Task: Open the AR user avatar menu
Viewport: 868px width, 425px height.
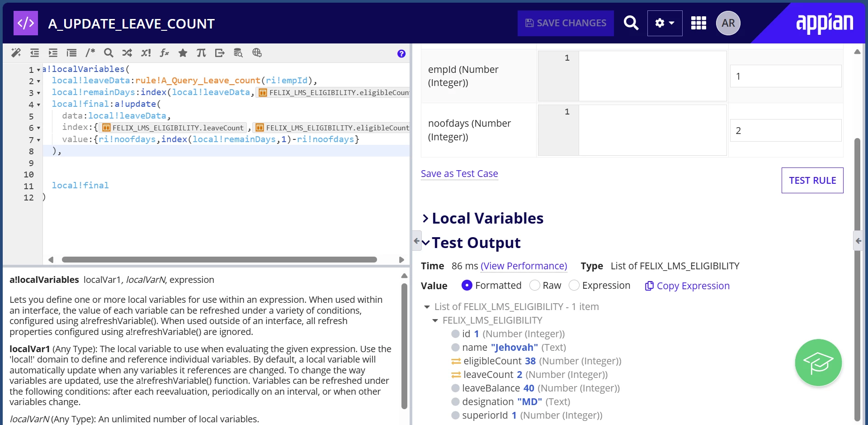Action: coord(728,23)
